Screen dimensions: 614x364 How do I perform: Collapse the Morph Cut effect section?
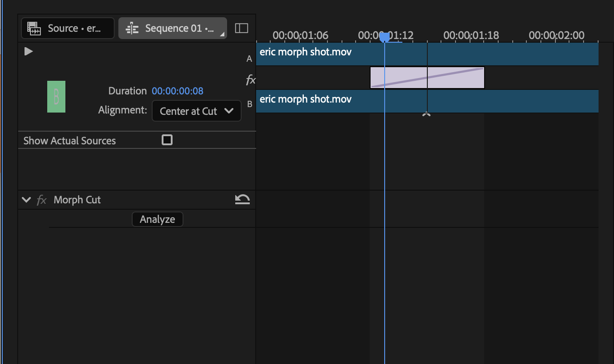point(26,199)
